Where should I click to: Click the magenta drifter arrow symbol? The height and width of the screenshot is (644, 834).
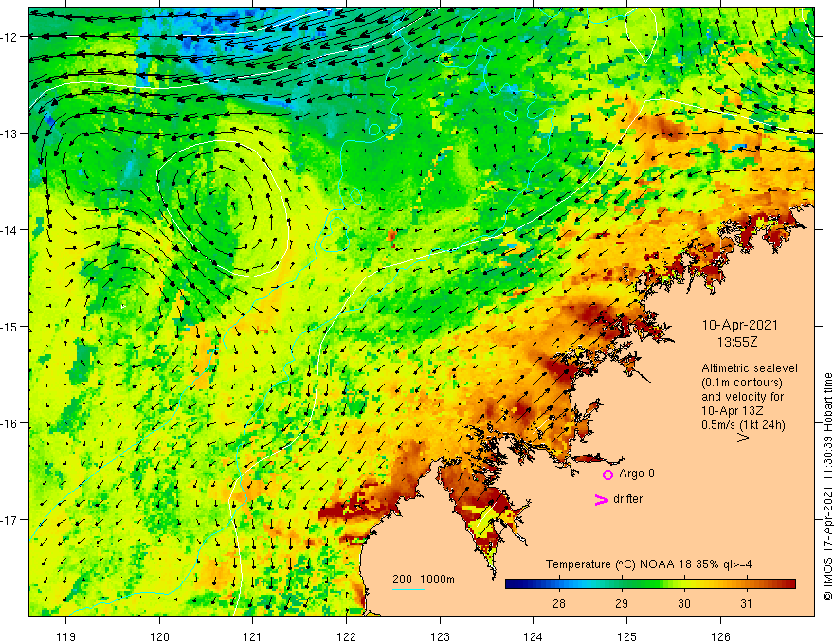(602, 499)
